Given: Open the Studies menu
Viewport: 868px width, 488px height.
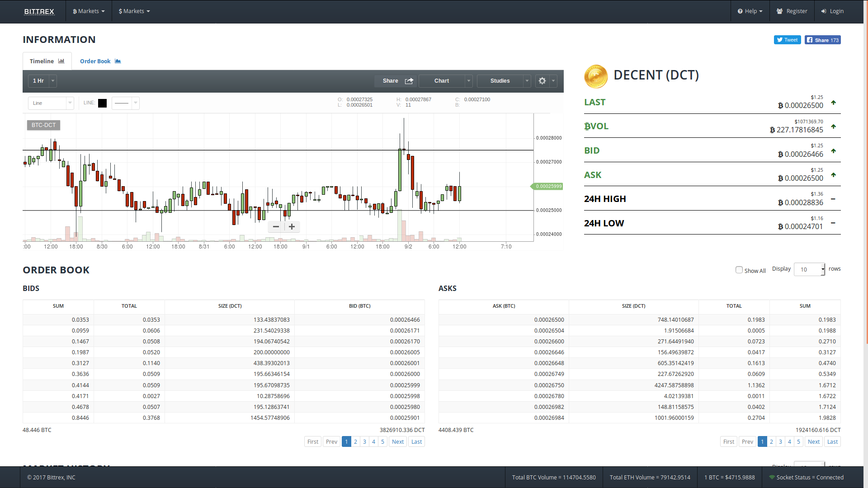Looking at the screenshot, I should coord(500,81).
